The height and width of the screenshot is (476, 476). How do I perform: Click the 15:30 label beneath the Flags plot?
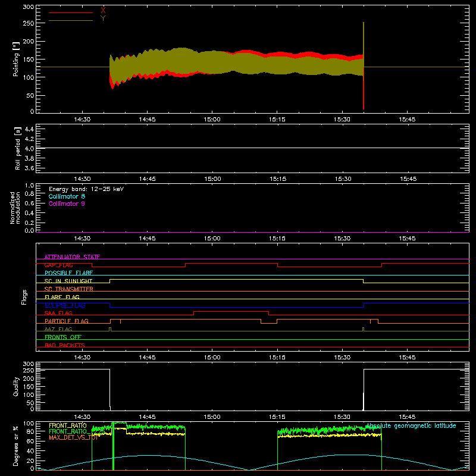[x=342, y=358]
